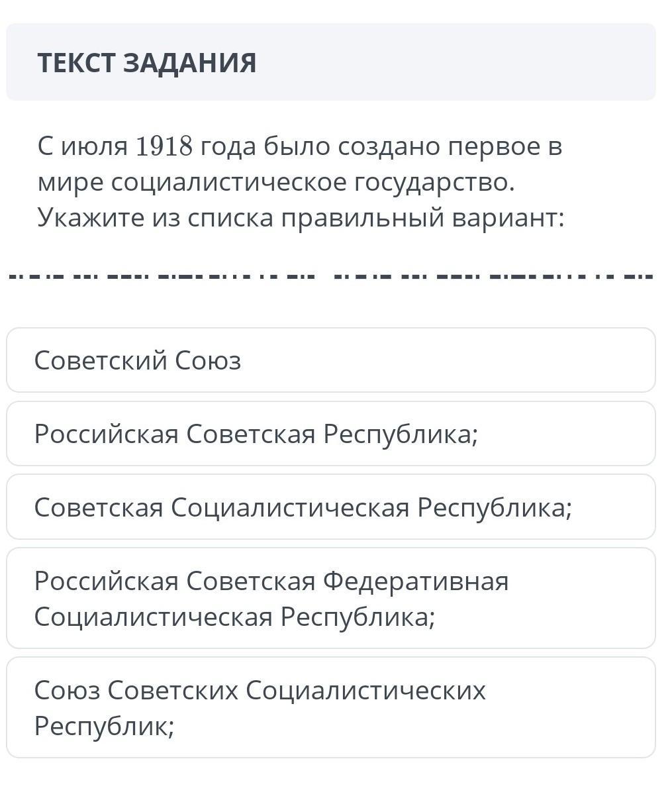Viewport: 672px width, 806px height.
Task: Choose "Союз Советских Социалистических Республик;" answer
Action: (x=330, y=707)
